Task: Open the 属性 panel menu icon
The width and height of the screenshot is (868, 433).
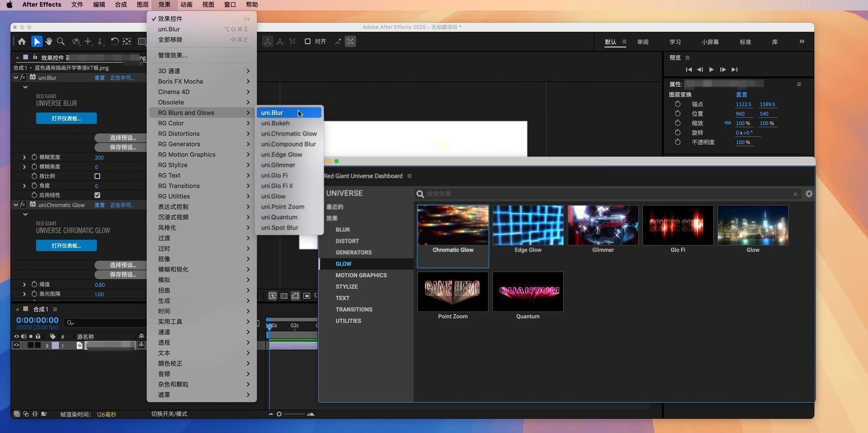Action: pos(799,85)
